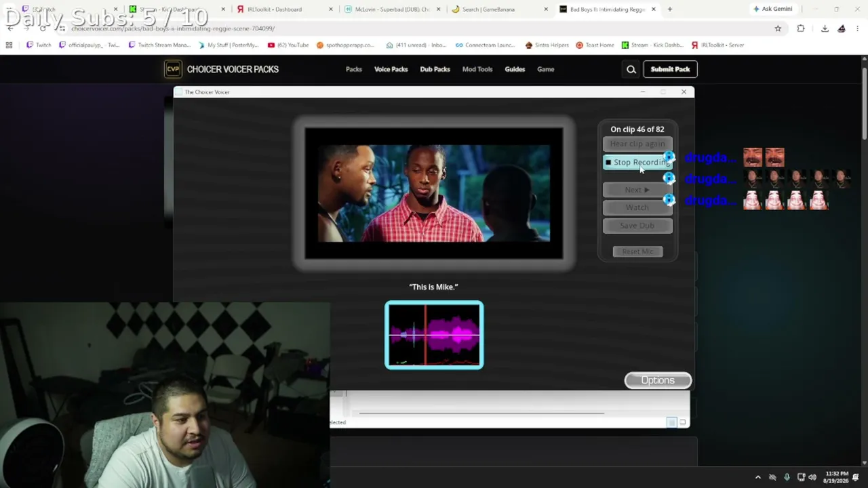Open the Stream Kick Dashboard bookmark

(x=652, y=45)
